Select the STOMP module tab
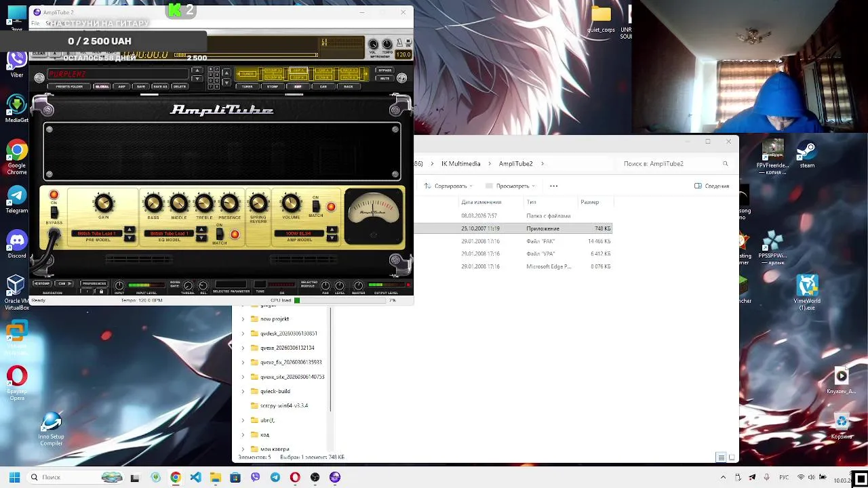868x488 pixels. tap(273, 87)
